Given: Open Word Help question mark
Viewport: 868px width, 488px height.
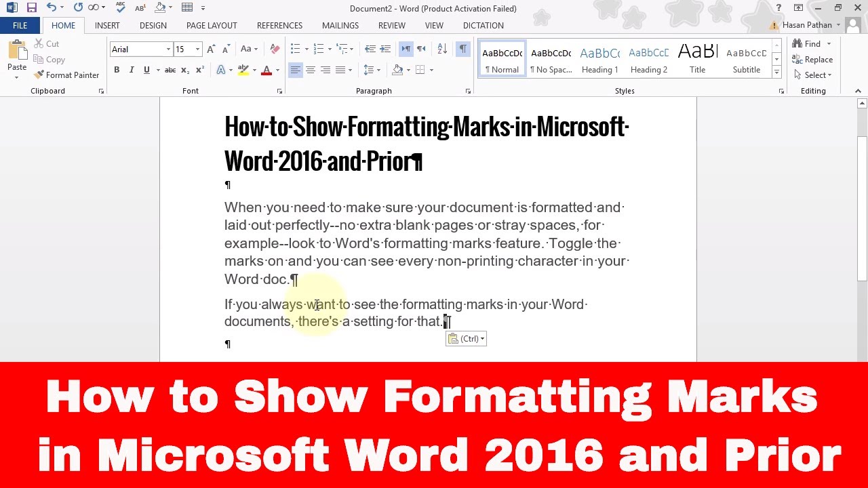Looking at the screenshot, I should tap(779, 8).
